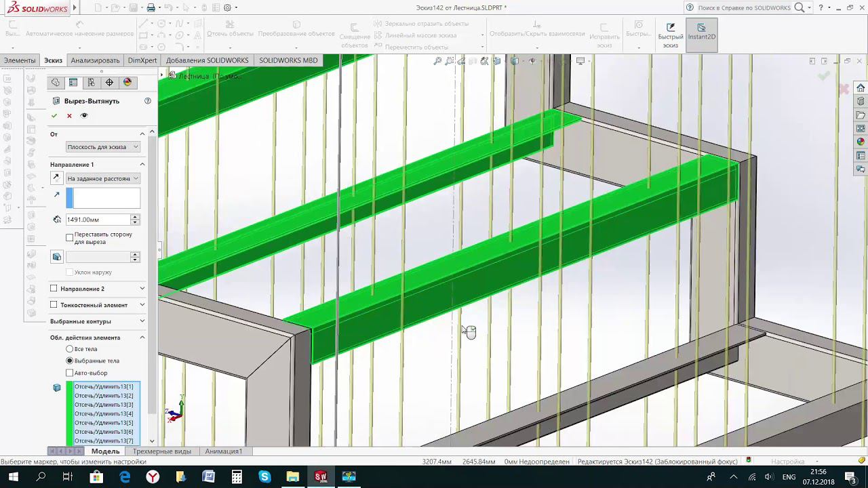Open display style cube dropdown in view toolbar
Viewport: 868px width, 488px height.
coord(515,61)
